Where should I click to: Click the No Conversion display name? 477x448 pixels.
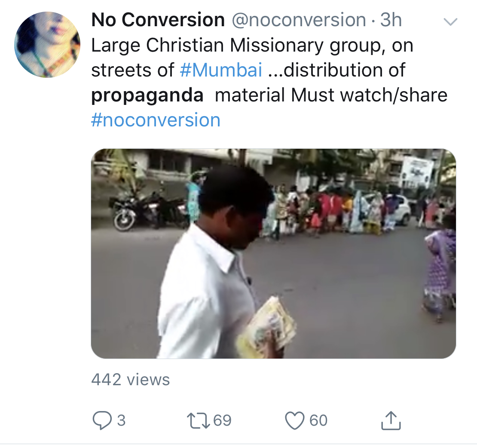click(156, 19)
